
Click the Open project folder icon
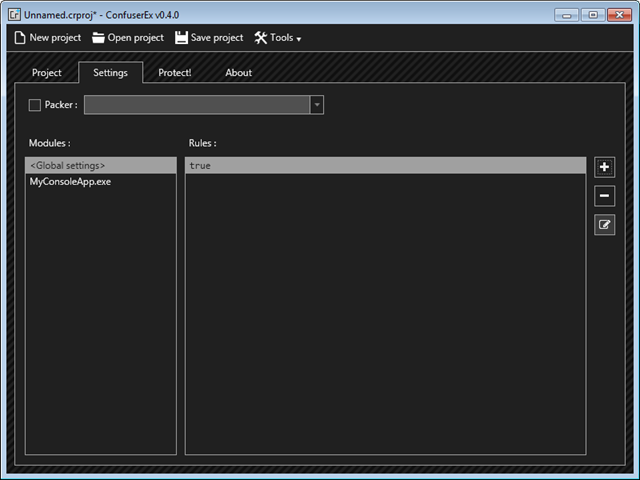point(98,38)
